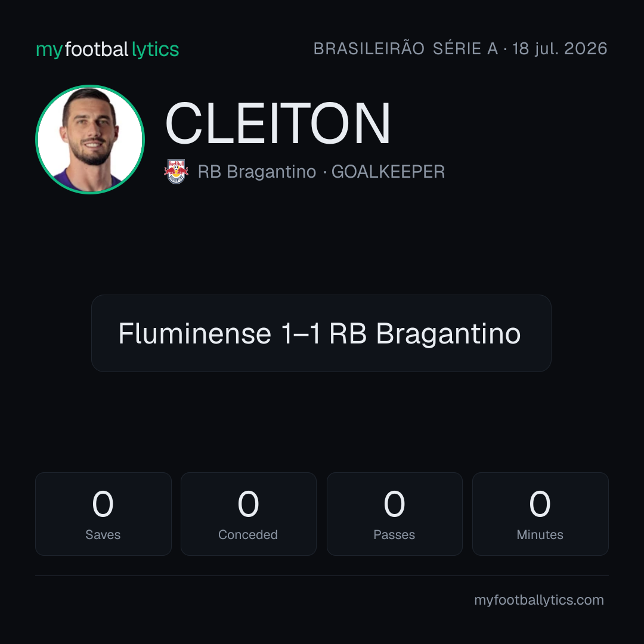Open the Brasileirão Série A competition label
The height and width of the screenshot is (644, 644).
click(406, 48)
